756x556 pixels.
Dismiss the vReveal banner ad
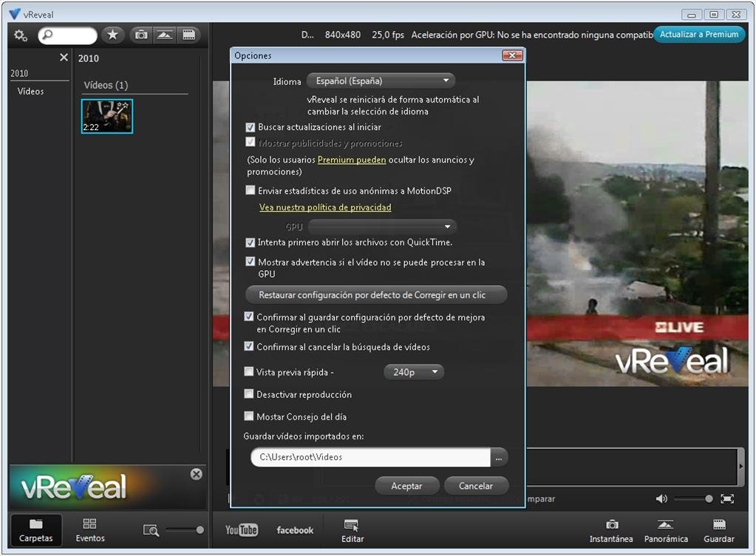tap(197, 474)
